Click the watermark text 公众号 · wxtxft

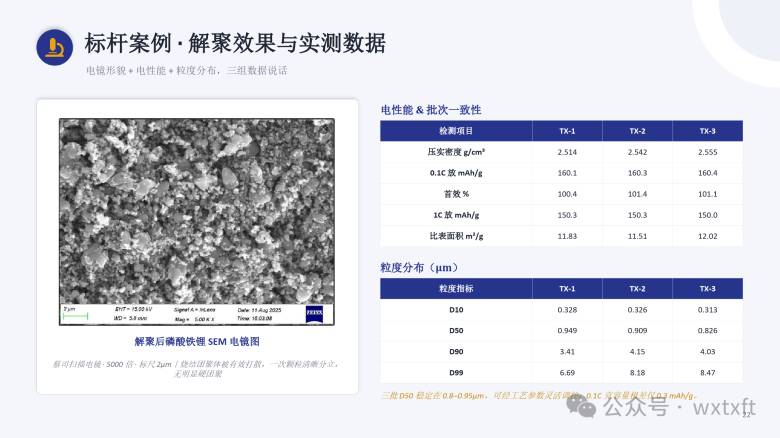tap(680, 407)
